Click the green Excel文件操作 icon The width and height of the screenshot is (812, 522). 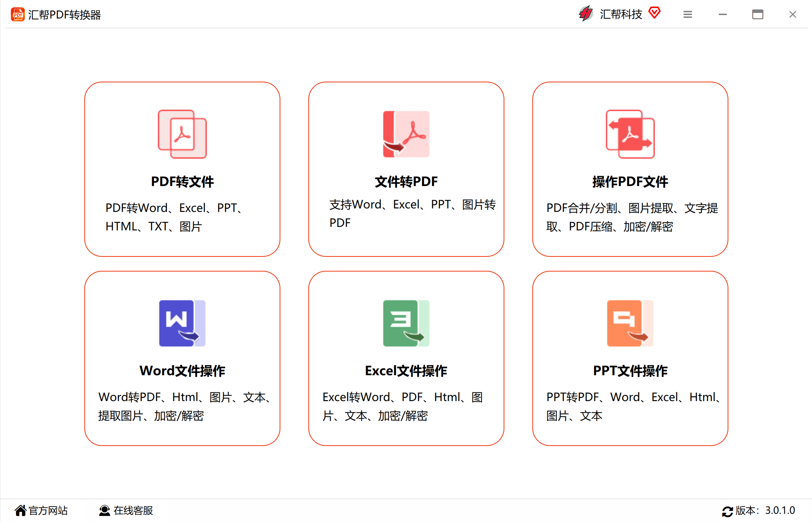click(x=406, y=323)
